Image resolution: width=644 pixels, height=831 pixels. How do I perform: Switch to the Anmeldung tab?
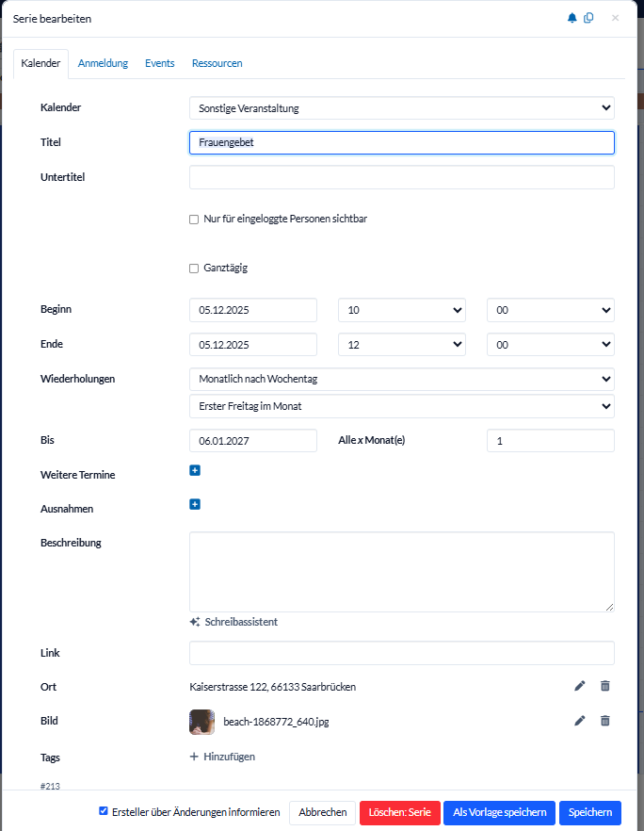tap(103, 63)
